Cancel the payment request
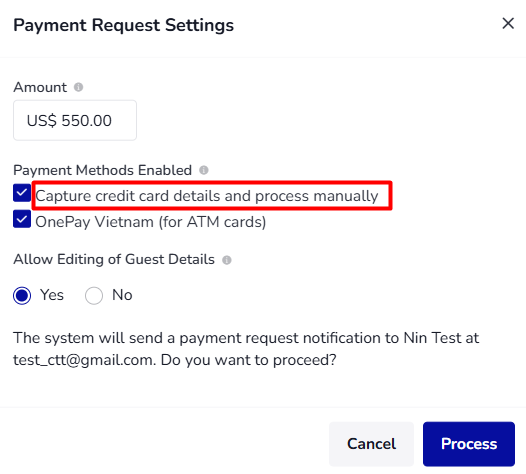This screenshot has width=526, height=474. (x=371, y=444)
